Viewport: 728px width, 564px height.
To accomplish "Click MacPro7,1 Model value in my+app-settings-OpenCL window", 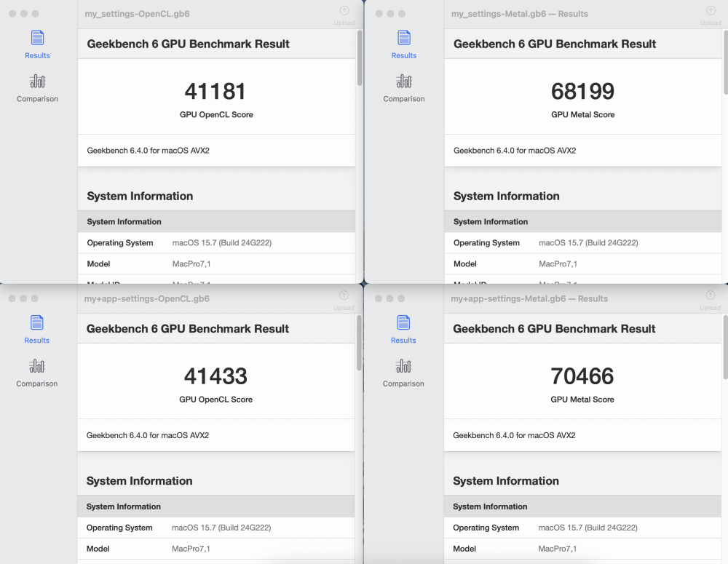I will click(x=191, y=549).
